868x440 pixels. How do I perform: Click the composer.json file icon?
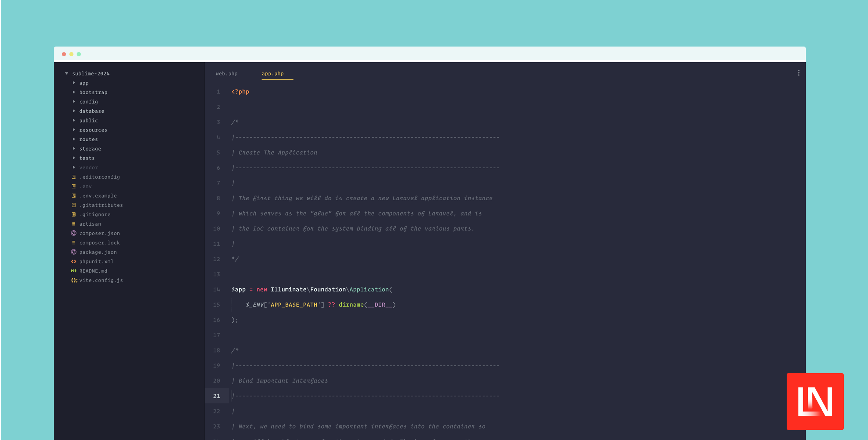(74, 233)
